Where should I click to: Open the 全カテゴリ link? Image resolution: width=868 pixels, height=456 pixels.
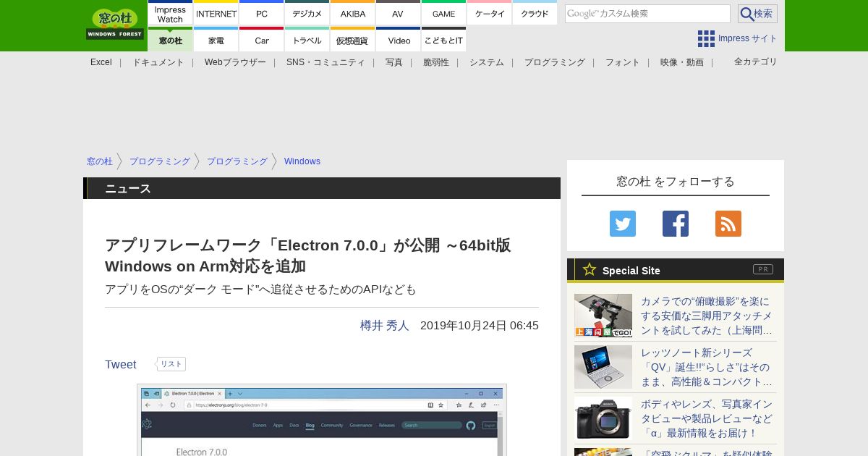click(756, 62)
